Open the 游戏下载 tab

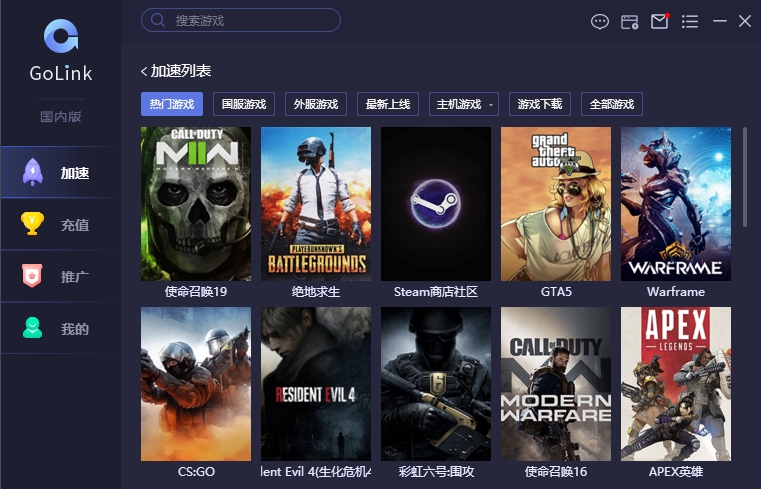tap(540, 104)
